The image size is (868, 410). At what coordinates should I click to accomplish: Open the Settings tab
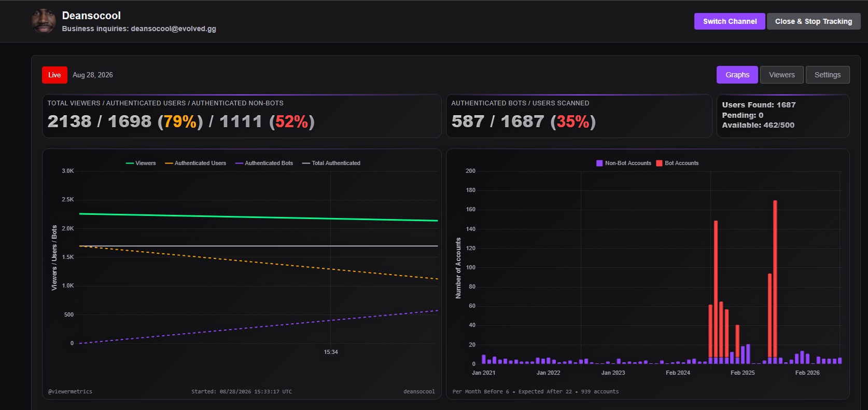[x=827, y=75]
